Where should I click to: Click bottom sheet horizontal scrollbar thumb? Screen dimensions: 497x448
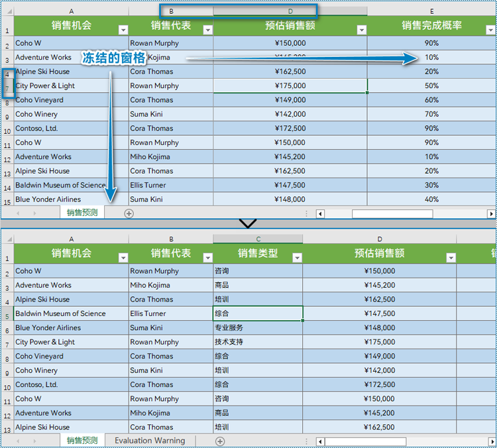pyautogui.click(x=365, y=441)
